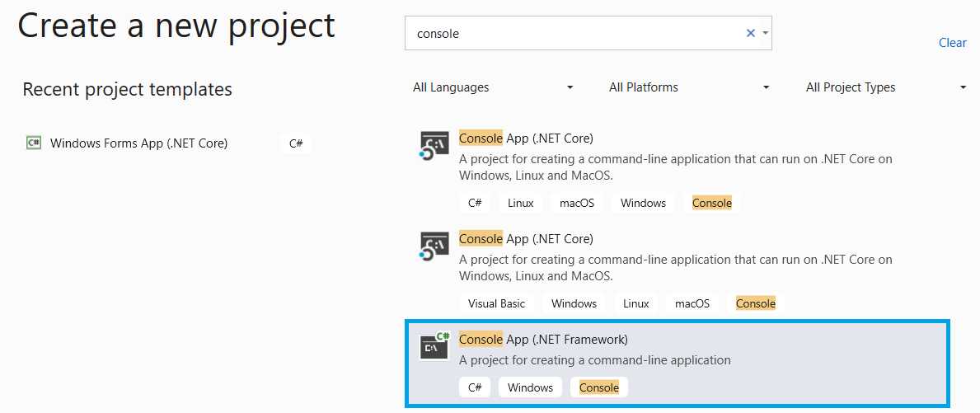980x413 pixels.
Task: Click the macOS tag in Visual Basic template
Action: click(x=692, y=303)
